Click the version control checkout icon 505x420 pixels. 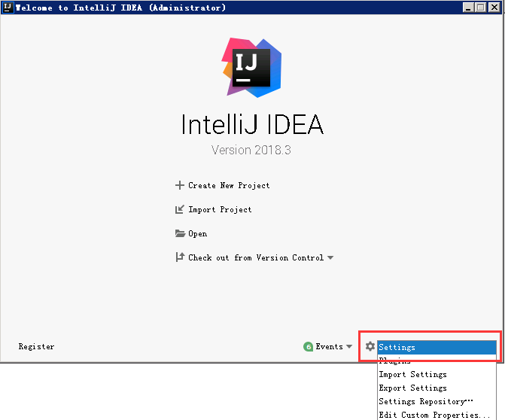click(x=180, y=257)
